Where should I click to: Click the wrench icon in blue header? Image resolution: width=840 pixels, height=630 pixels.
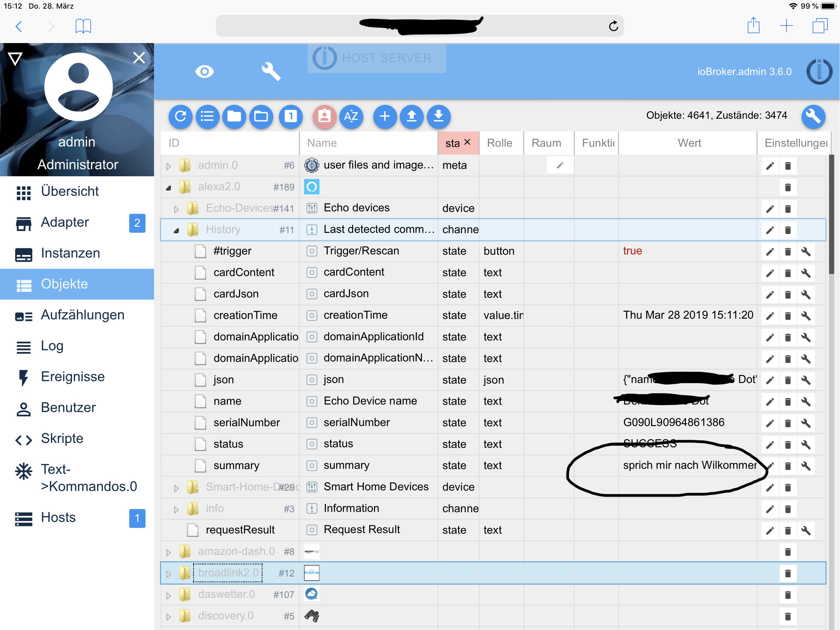(x=271, y=71)
